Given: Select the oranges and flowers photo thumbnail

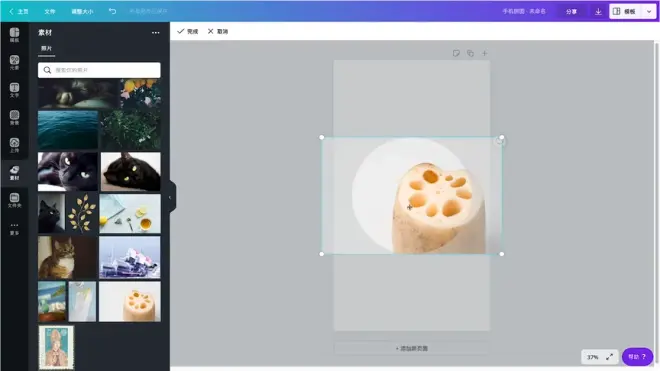Looking at the screenshot, I should (141, 93).
